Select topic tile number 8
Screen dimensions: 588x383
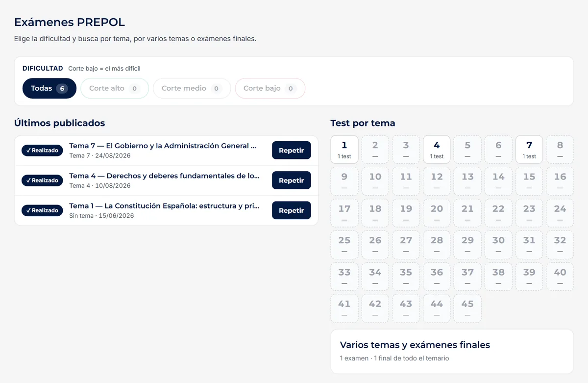tap(560, 150)
